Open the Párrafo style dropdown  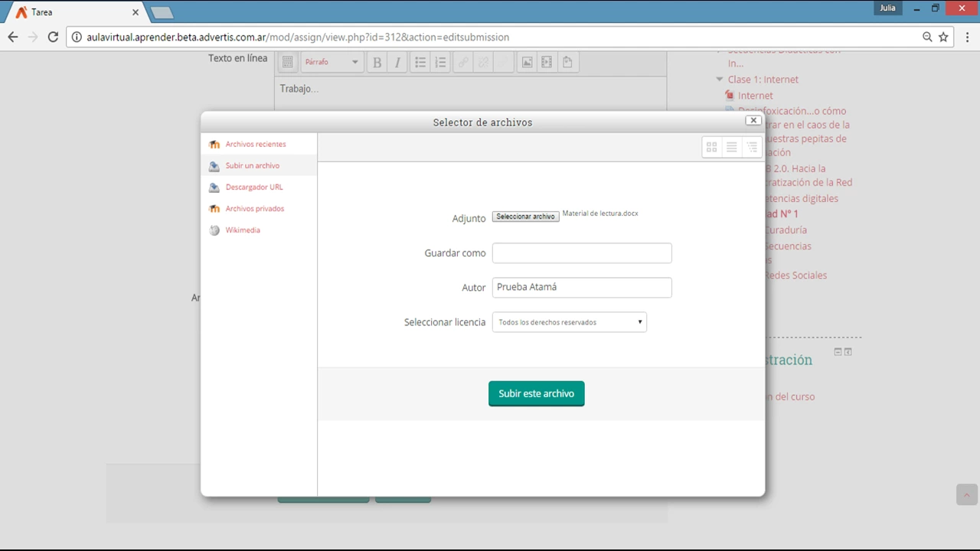331,63
